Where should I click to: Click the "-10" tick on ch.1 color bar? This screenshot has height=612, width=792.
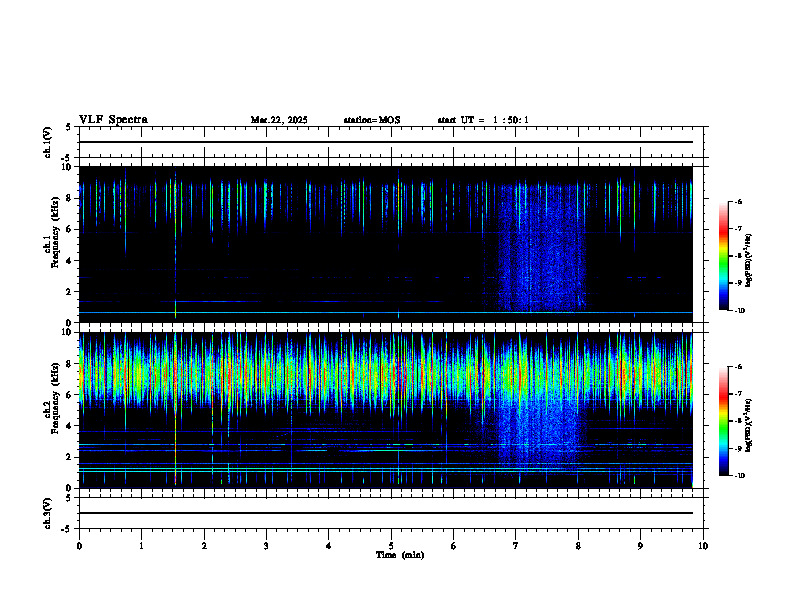[x=739, y=311]
